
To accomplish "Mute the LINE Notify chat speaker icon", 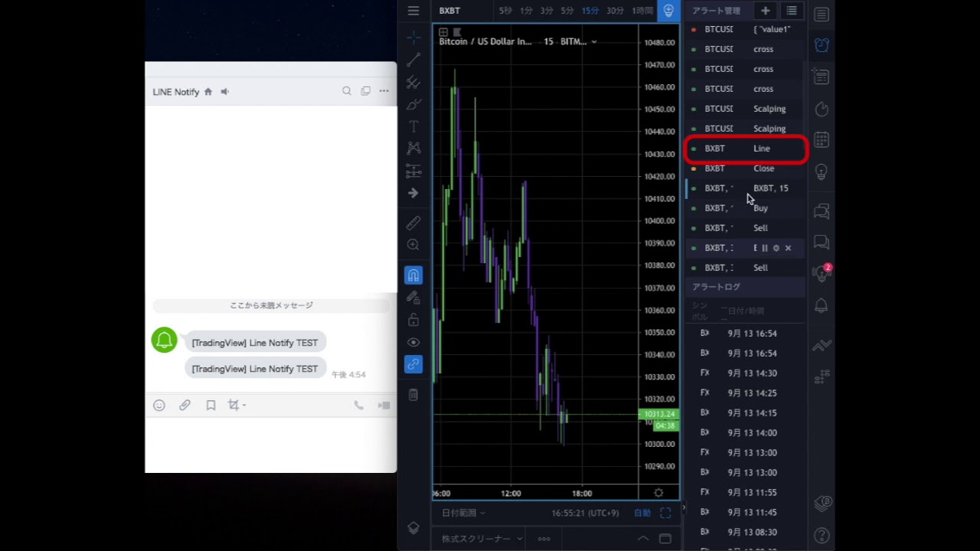I will (x=224, y=91).
